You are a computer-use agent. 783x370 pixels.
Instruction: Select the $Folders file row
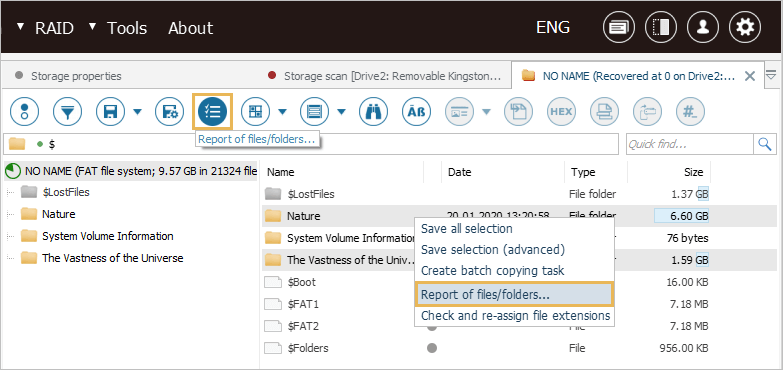tap(519, 348)
